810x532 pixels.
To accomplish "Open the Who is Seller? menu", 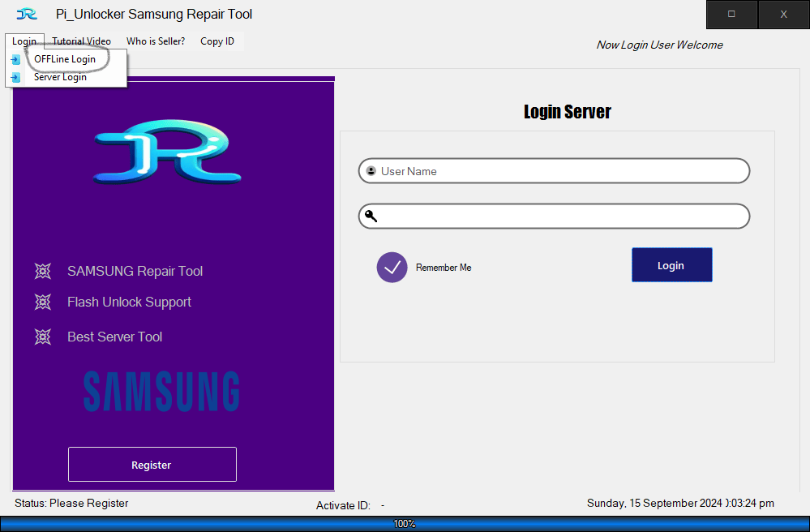I will [155, 41].
